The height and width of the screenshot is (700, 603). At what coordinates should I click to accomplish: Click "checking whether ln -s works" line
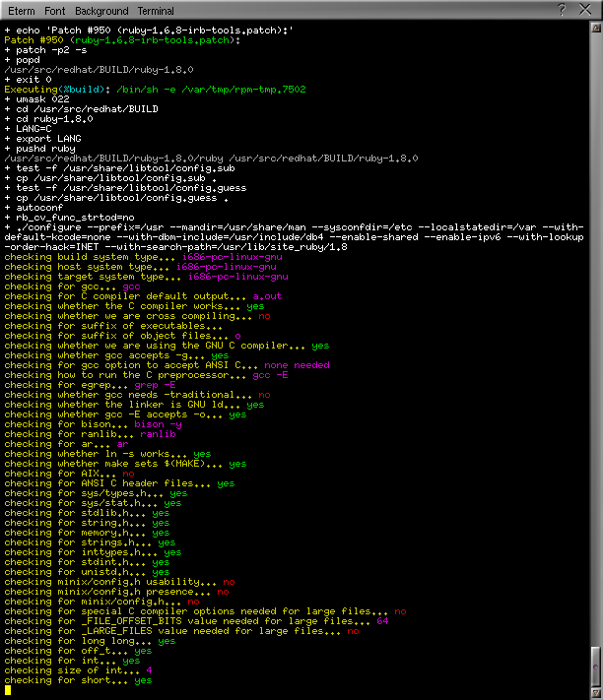click(107, 454)
